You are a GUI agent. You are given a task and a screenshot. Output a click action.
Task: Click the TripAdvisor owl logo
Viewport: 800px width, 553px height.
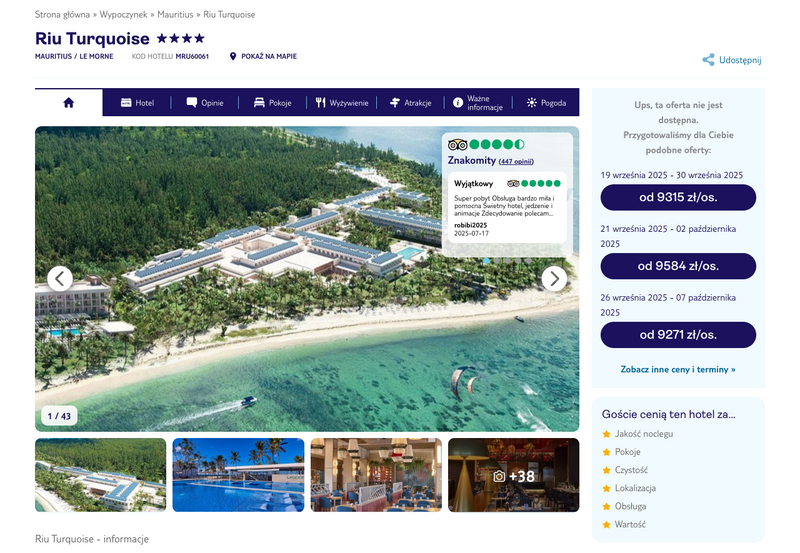pos(458,145)
